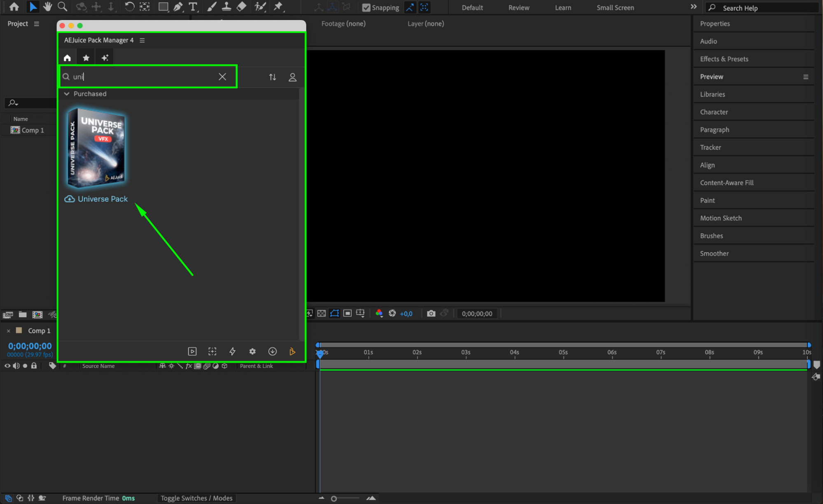This screenshot has height=504, width=823.
Task: Click the Universe Pack link
Action: tap(103, 199)
